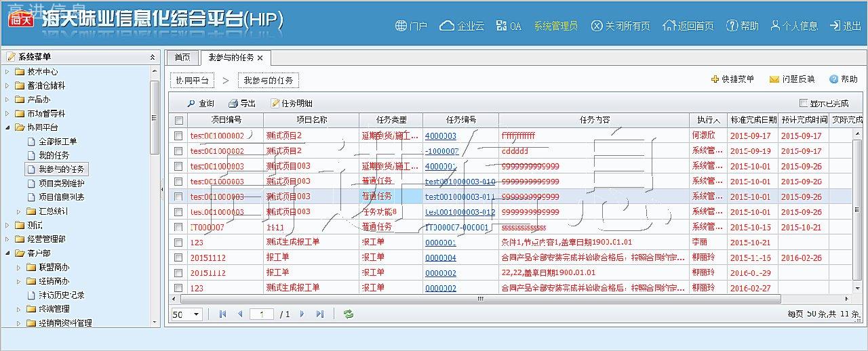Open the enterprise cloud (企业云) icon
Image resolution: width=868 pixels, height=351 pixels.
tap(447, 26)
